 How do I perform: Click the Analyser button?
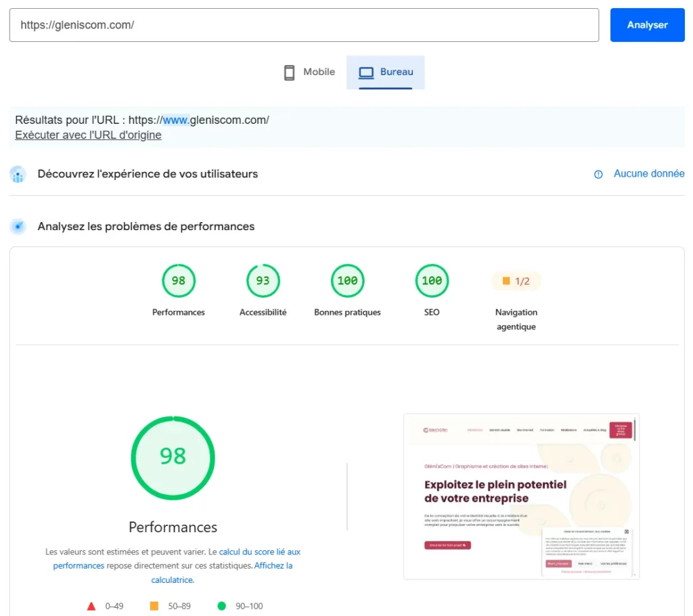click(647, 25)
